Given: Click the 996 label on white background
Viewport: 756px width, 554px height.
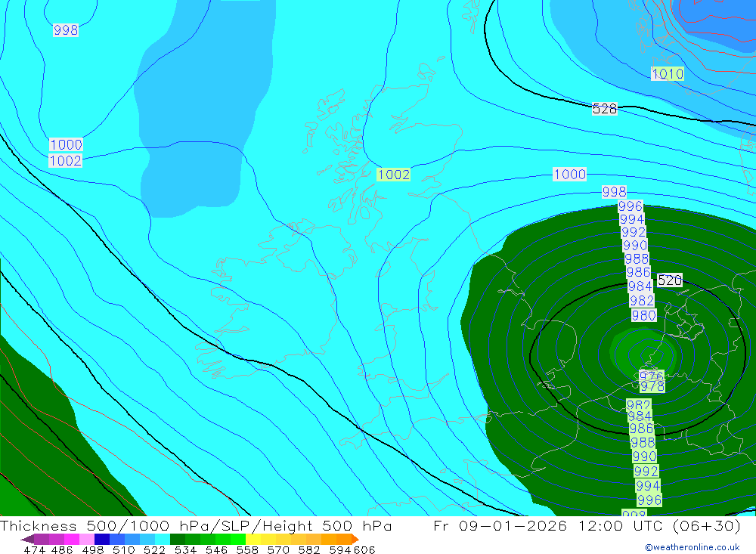Looking at the screenshot, I should point(631,206).
